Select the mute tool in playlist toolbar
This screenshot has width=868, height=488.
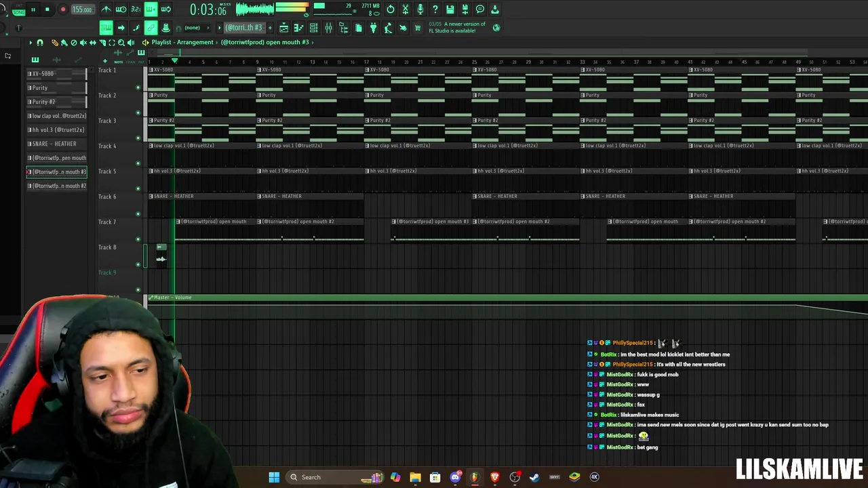click(x=83, y=43)
